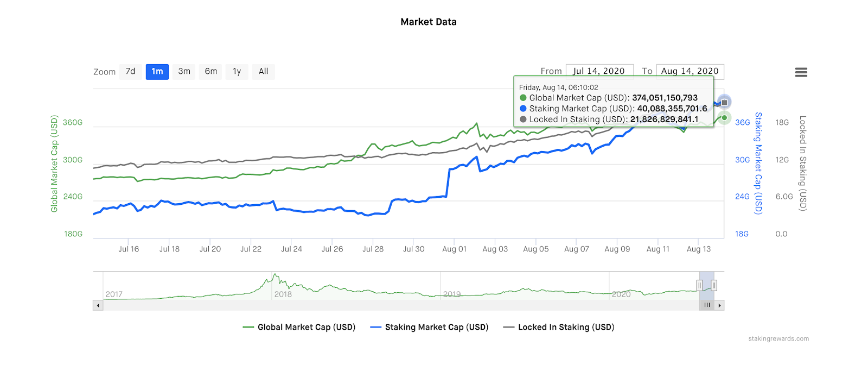Click the right navigator range handle

[x=714, y=285]
